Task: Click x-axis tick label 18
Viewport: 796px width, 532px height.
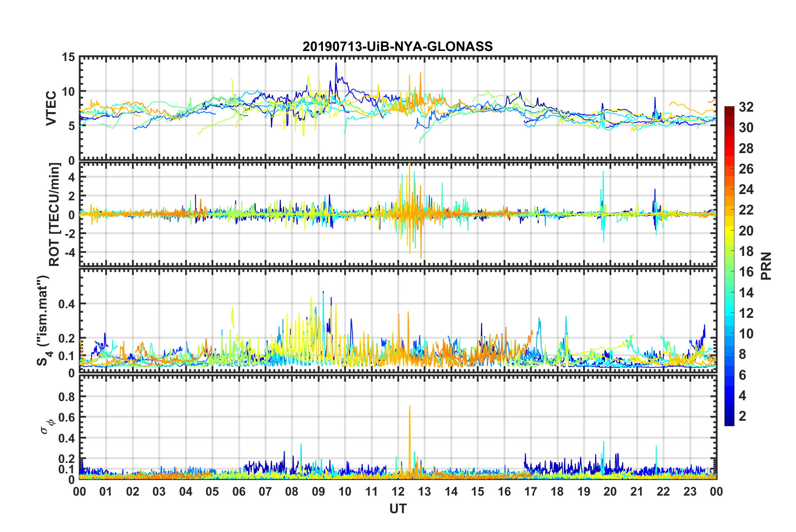Action: 557,491
